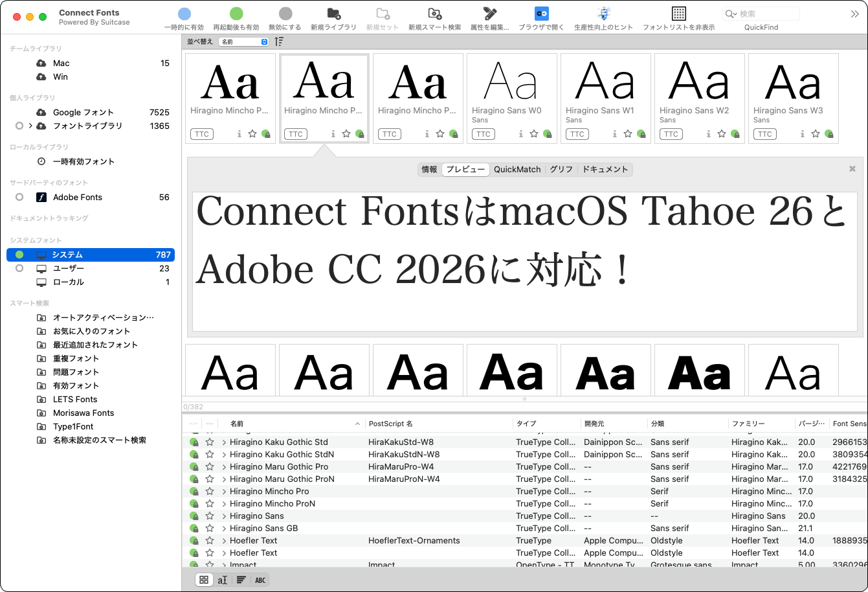
Task: Sort by the ファミリー column header
Action: (x=761, y=424)
